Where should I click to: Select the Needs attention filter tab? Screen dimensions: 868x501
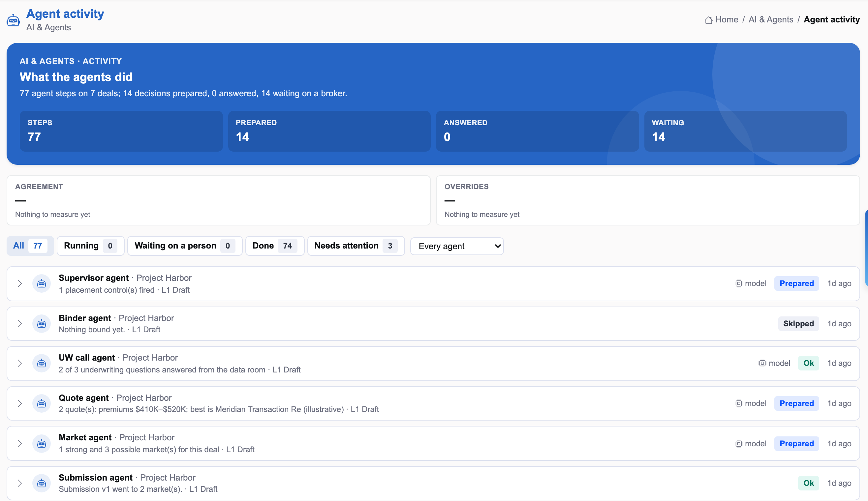356,246
